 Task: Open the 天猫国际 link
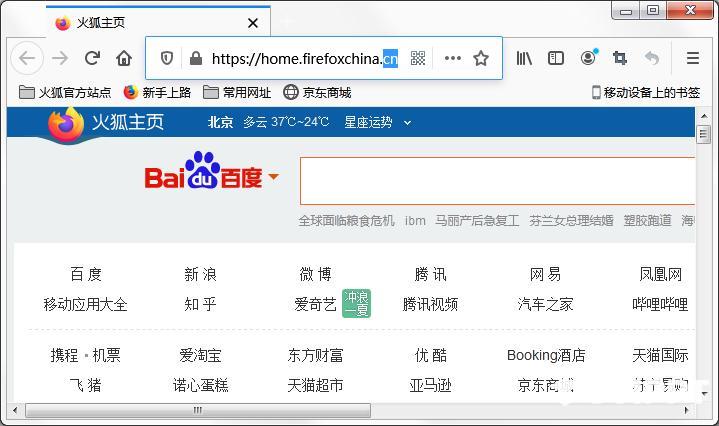[660, 355]
